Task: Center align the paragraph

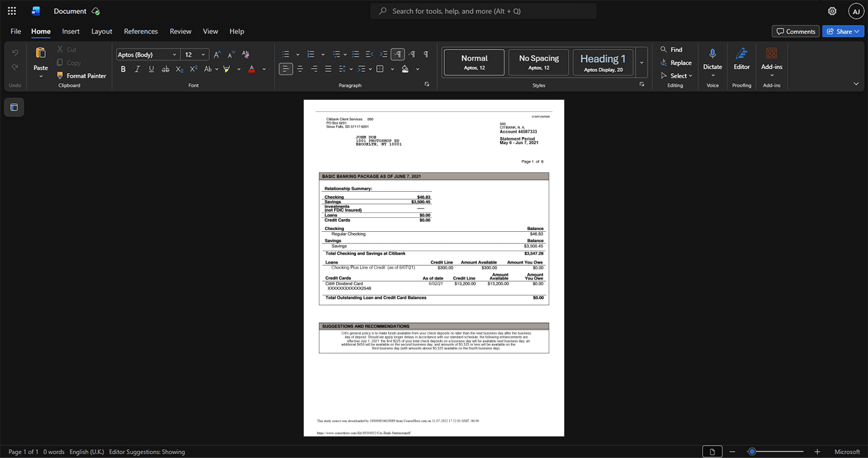Action: tap(300, 69)
